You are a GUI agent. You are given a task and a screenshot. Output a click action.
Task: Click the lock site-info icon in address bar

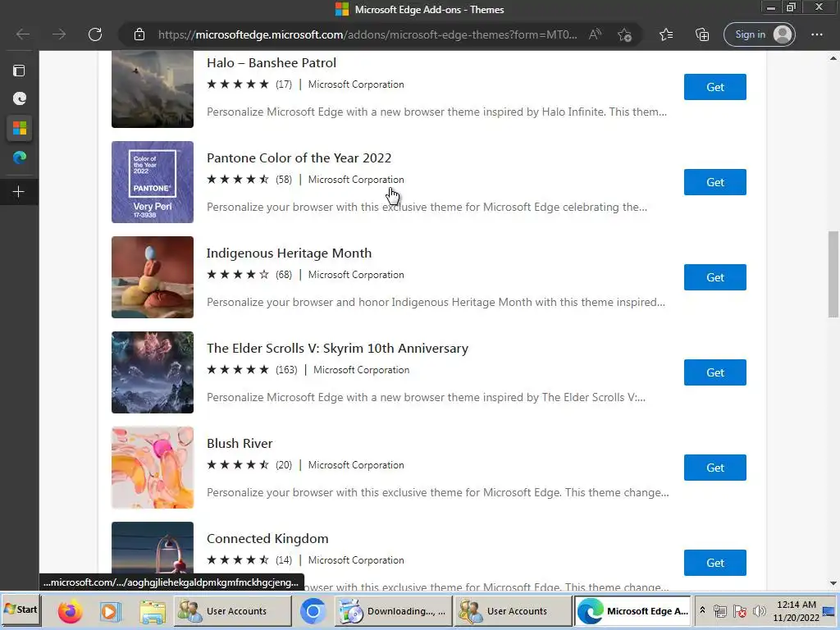pos(139,34)
